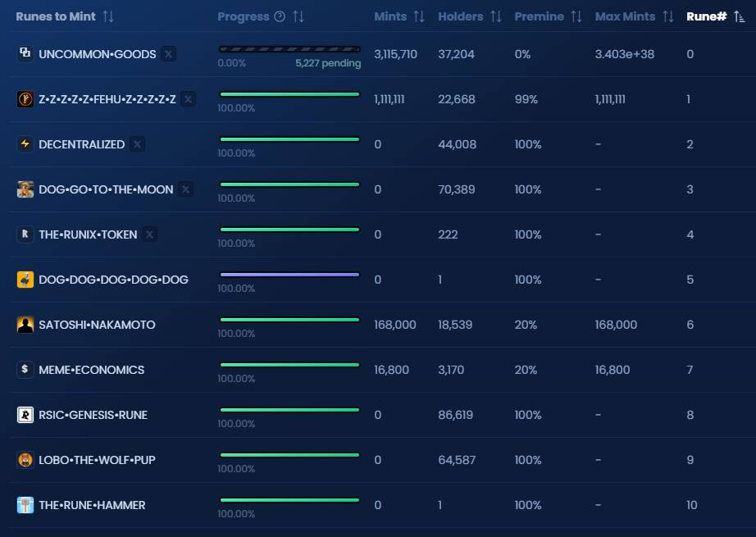Click holders value '86,619'
Image resolution: width=756 pixels, height=537 pixels.
click(x=456, y=415)
